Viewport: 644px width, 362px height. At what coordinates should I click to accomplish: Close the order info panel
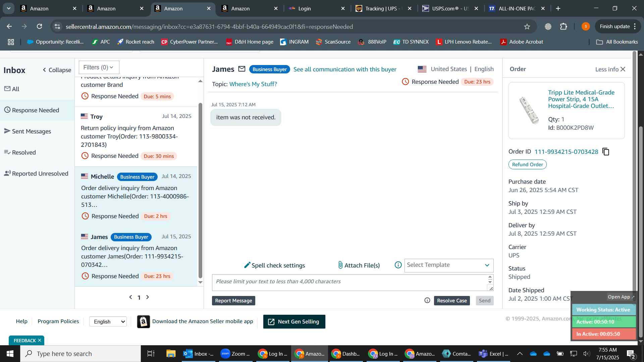(x=623, y=69)
